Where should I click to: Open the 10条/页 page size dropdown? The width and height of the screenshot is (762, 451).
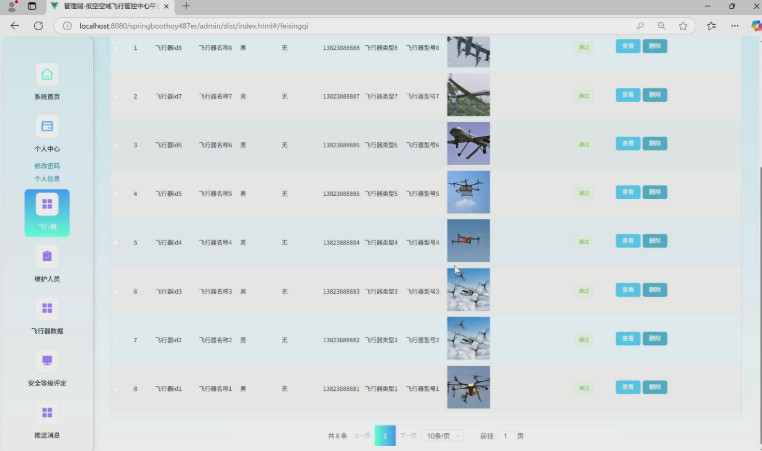(x=442, y=436)
